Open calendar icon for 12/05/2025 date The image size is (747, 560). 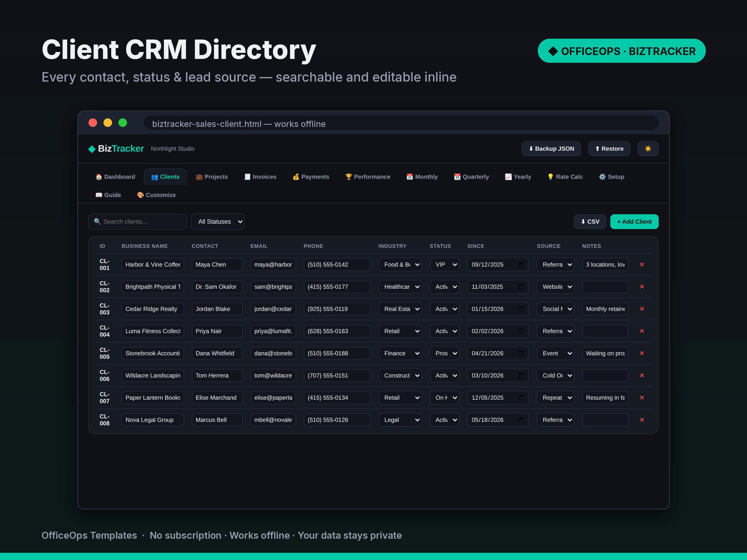tap(521, 398)
